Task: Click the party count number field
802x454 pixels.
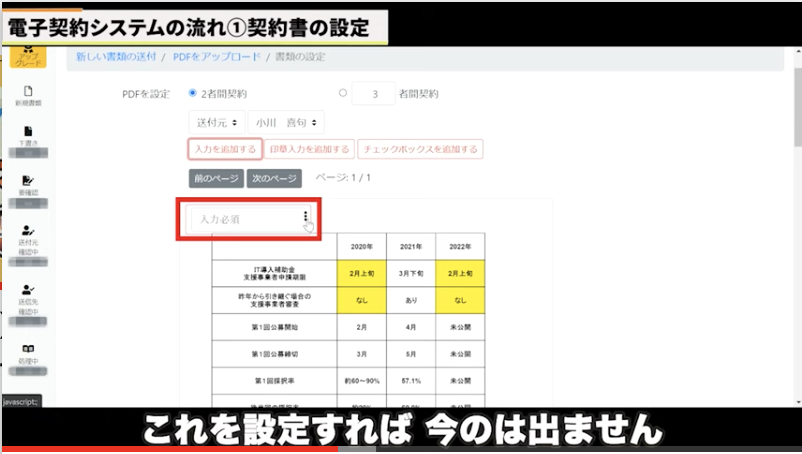Action: click(x=374, y=94)
